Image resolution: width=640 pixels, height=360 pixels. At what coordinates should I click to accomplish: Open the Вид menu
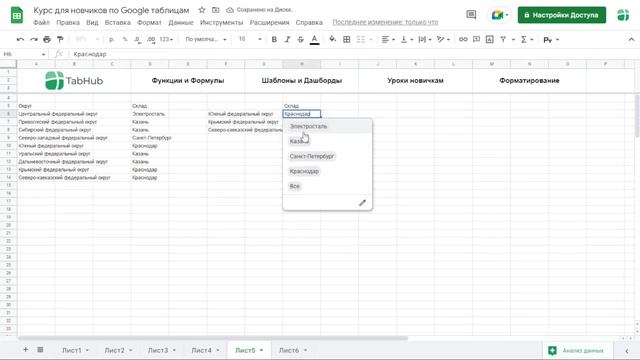(92, 22)
